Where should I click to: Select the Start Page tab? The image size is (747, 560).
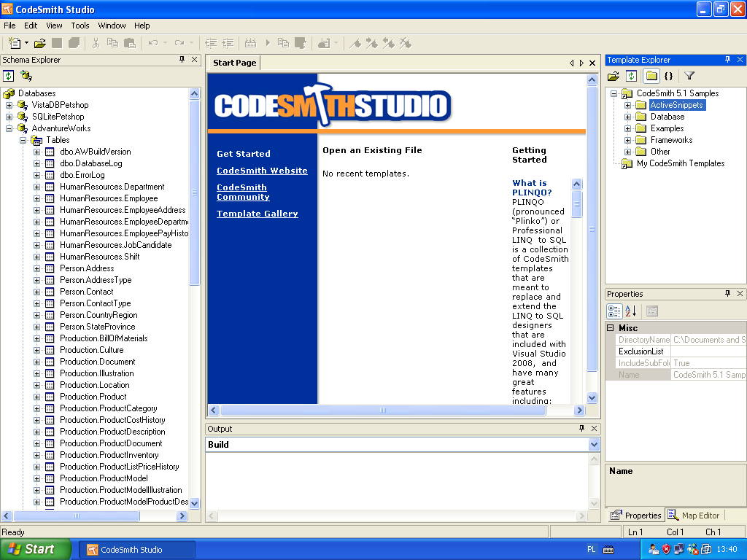[234, 63]
